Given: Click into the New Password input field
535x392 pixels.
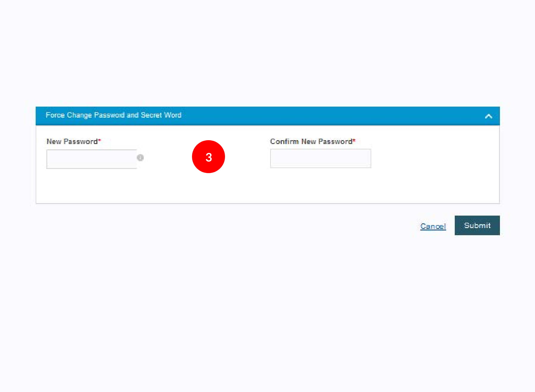Looking at the screenshot, I should (92, 159).
